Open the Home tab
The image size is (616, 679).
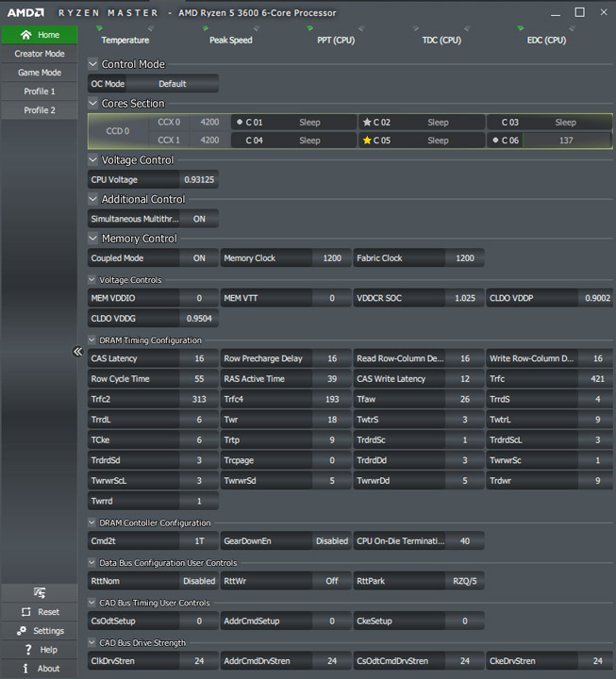pos(40,35)
